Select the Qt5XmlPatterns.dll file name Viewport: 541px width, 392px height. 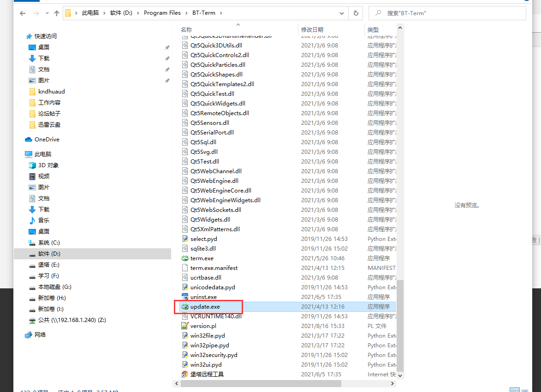tap(215, 229)
